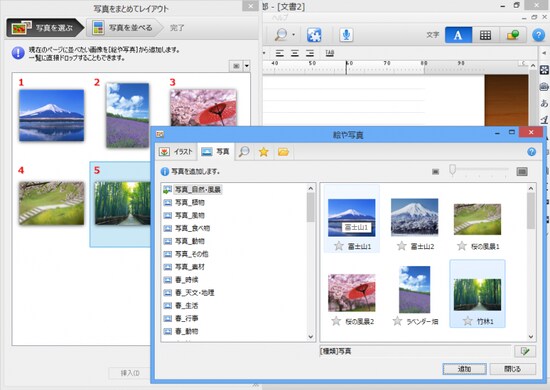Click the align left icon
550x390 pixels.
click(x=280, y=53)
